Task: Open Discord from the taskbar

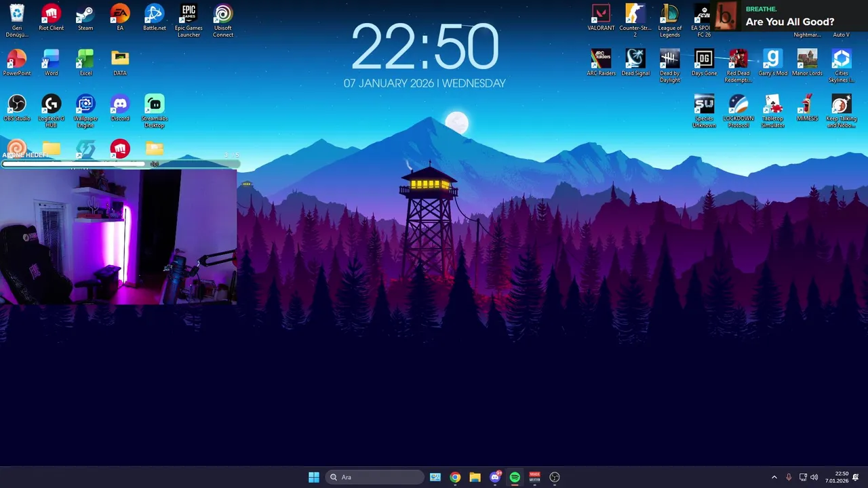Action: [495, 477]
